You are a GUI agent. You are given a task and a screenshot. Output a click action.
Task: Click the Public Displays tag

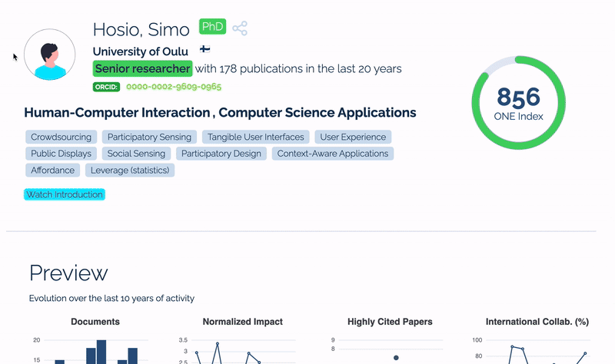click(x=61, y=154)
